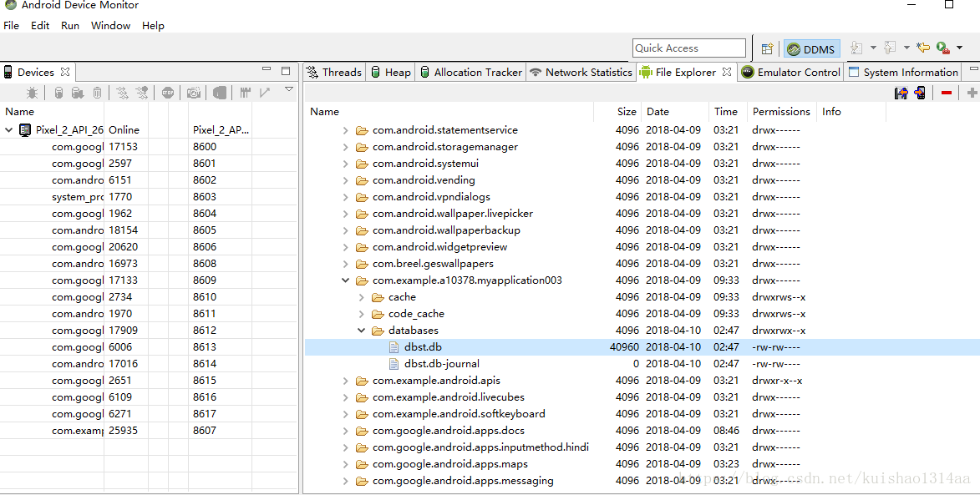Viewport: 980px width, 495px height.
Task: Click the Update Heap cylinder icon
Action: [x=58, y=93]
